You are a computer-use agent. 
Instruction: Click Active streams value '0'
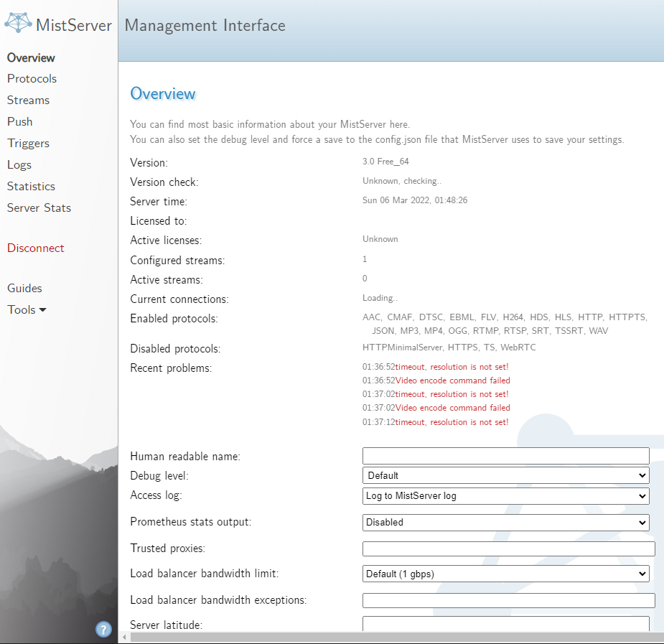[365, 278]
